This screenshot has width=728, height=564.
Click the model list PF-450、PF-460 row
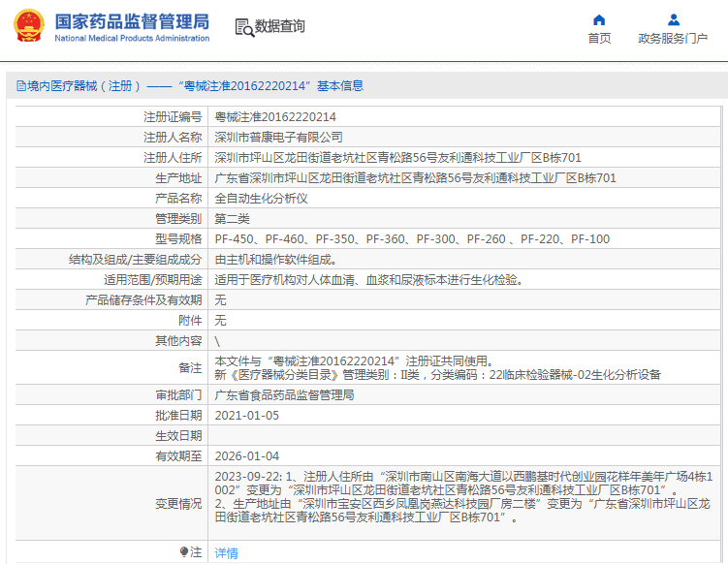coord(412,239)
